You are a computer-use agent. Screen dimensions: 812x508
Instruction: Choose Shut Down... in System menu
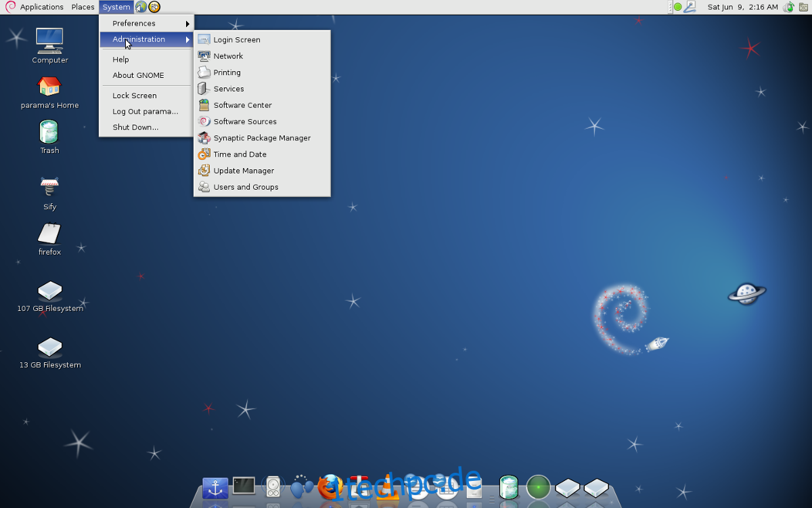tap(146, 127)
